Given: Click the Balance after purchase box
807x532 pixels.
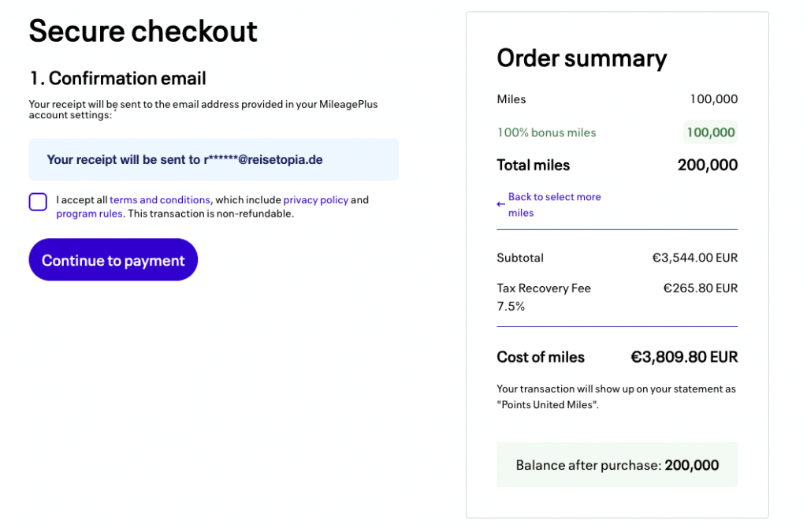Looking at the screenshot, I should tap(617, 465).
